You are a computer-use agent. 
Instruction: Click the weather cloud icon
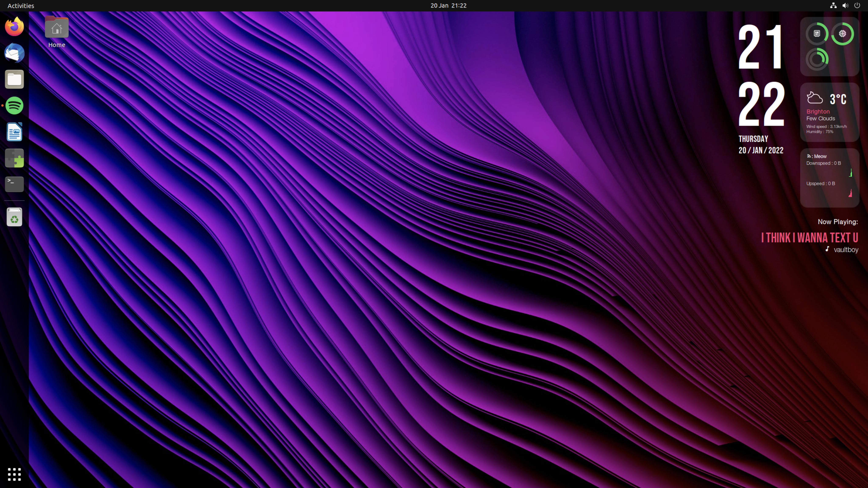point(815,98)
